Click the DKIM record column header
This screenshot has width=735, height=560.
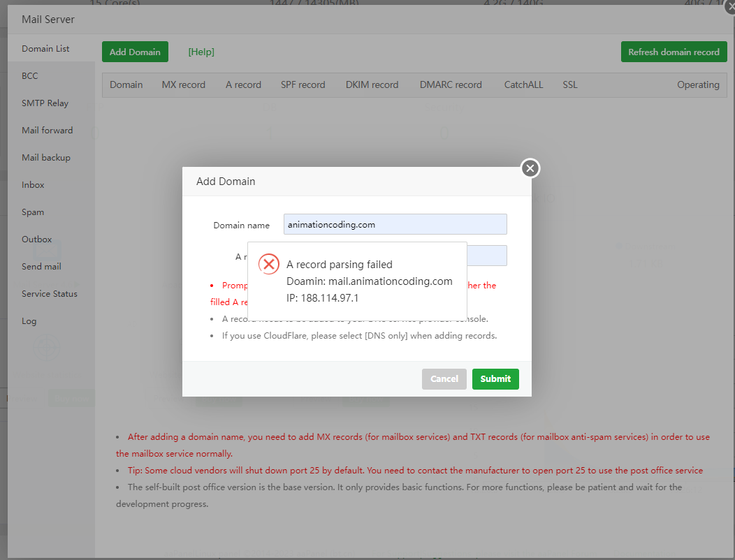(x=372, y=84)
